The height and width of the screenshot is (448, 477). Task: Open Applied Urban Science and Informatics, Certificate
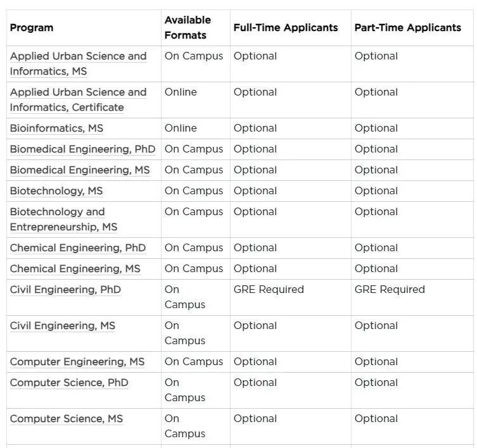tap(78, 99)
